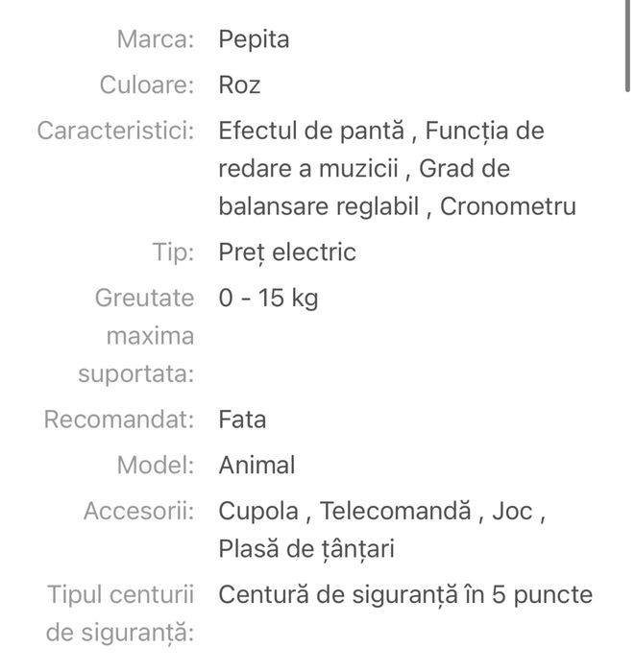Click the Marca label
This screenshot has width=635, height=672.
point(156,39)
